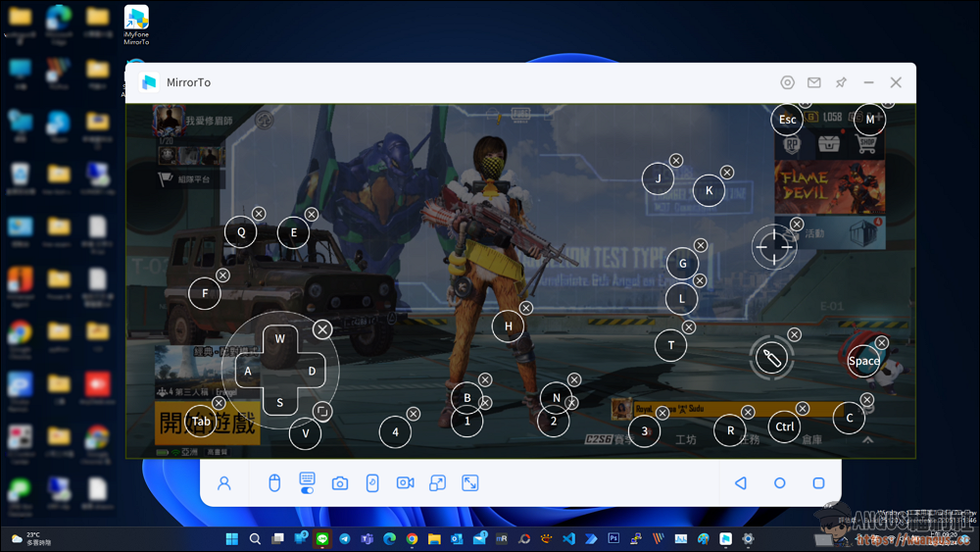The height and width of the screenshot is (552, 980).
Task: Open Visual Studio Code from the taskbar
Action: tap(568, 539)
